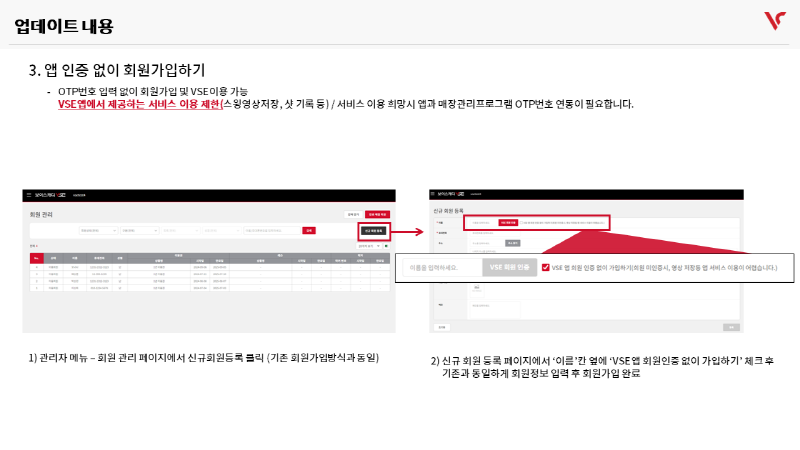This screenshot has width=800, height=450.
Task: Click the heading '3. 앱 인증 없이 회원가입하기'
Action: coord(117,70)
